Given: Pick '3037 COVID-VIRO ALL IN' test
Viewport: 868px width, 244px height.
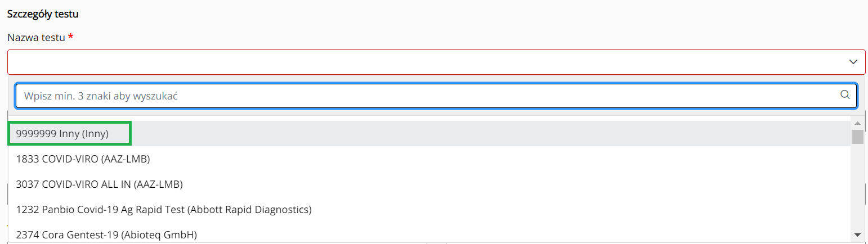Looking at the screenshot, I should coord(99,184).
